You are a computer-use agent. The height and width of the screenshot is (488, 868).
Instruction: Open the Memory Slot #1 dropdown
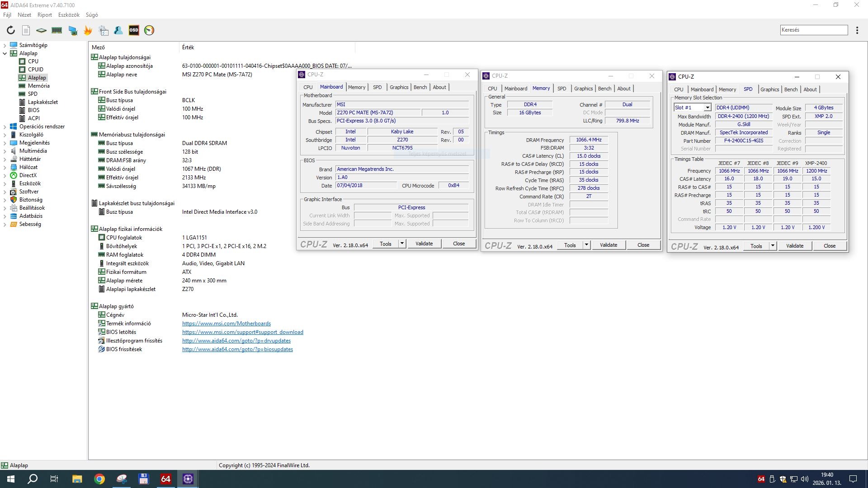(x=707, y=108)
